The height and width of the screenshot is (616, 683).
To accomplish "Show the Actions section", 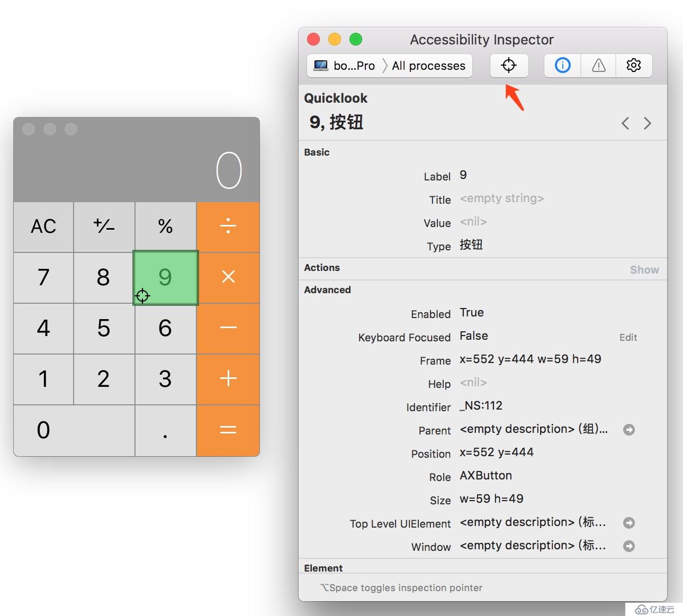I will 644,270.
